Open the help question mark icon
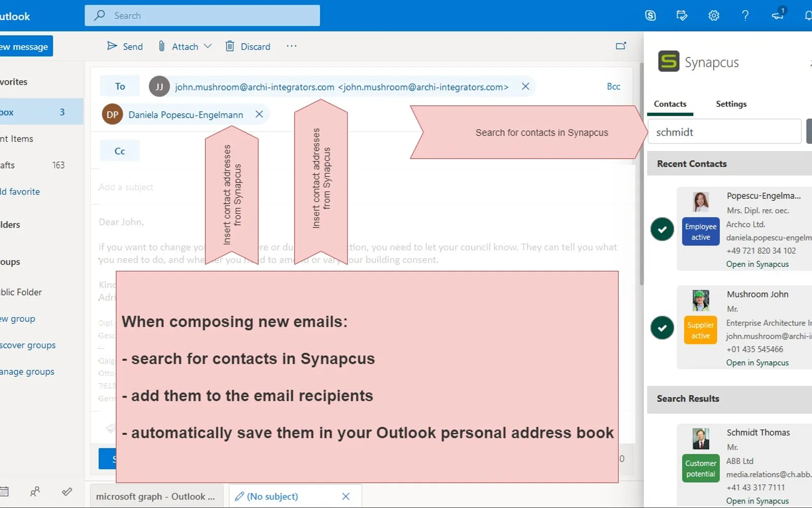Viewport: 812px width, 508px height. [745, 16]
